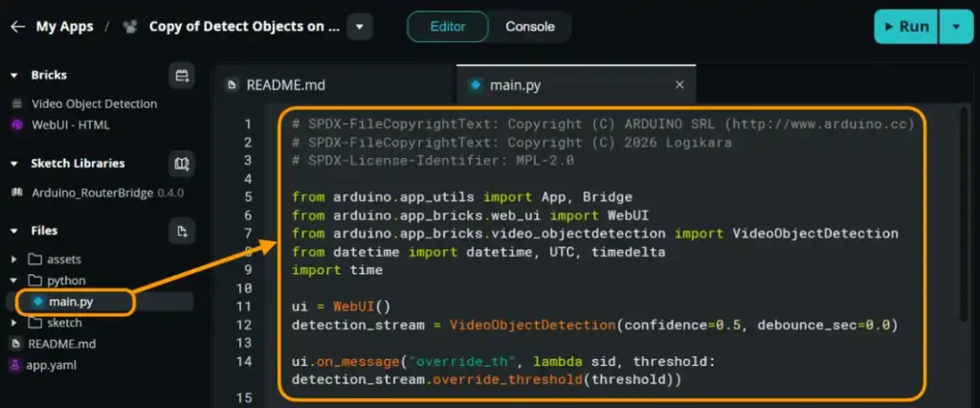Image resolution: width=980 pixels, height=408 pixels.
Task: Select the main.py editor tab
Action: pos(515,85)
